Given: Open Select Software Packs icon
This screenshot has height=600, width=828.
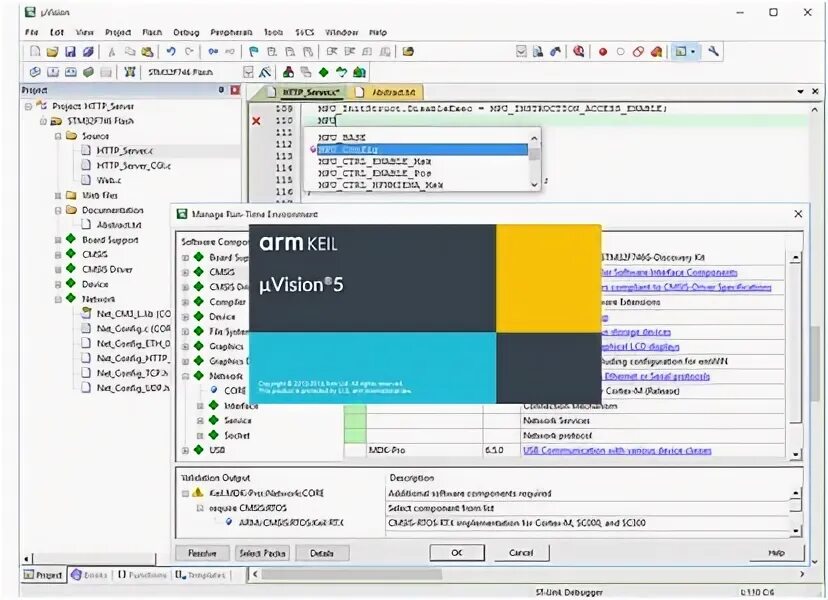Looking at the screenshot, I should pos(342,72).
